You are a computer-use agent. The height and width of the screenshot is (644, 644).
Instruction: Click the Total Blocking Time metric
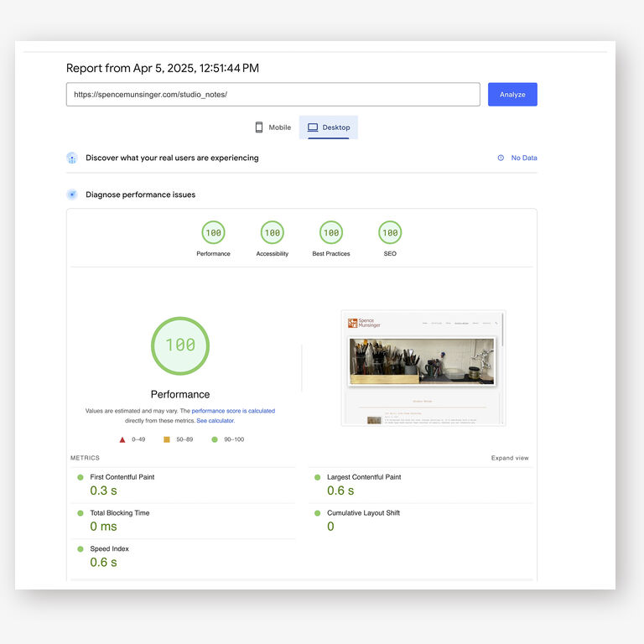pos(120,513)
